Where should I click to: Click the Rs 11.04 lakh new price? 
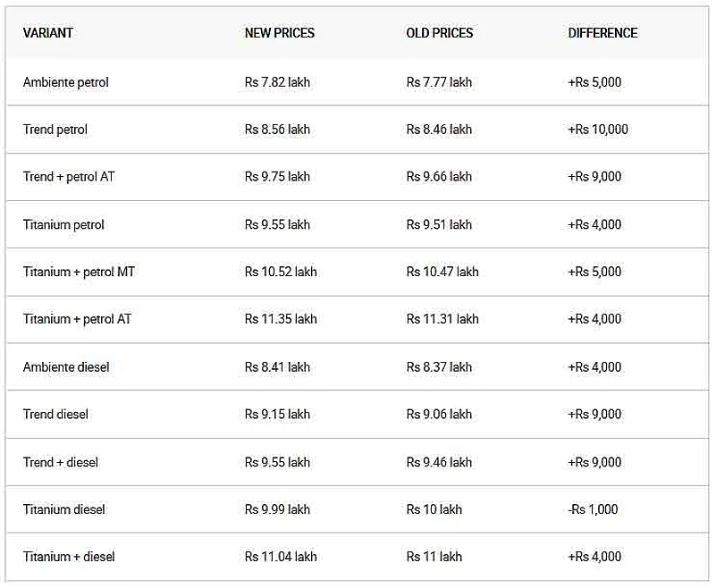(x=281, y=557)
